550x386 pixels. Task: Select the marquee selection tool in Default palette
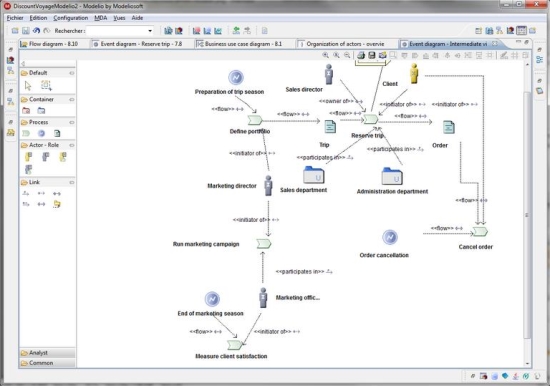pyautogui.click(x=46, y=85)
